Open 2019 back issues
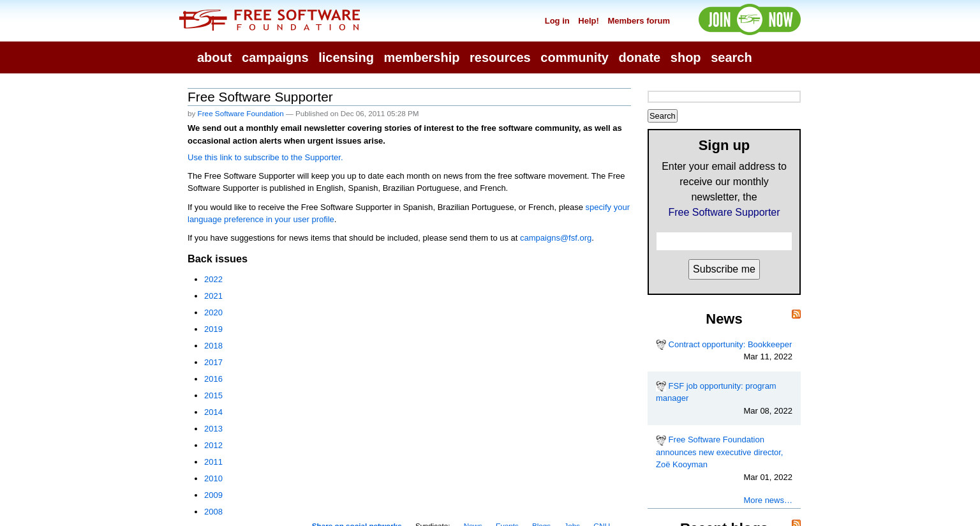The width and height of the screenshot is (980, 526). coord(213,329)
